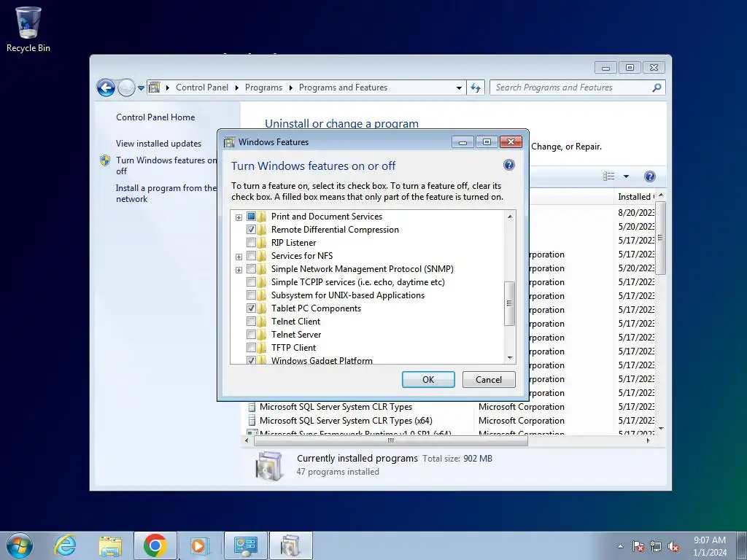Click the Installed On column header

tap(635, 197)
